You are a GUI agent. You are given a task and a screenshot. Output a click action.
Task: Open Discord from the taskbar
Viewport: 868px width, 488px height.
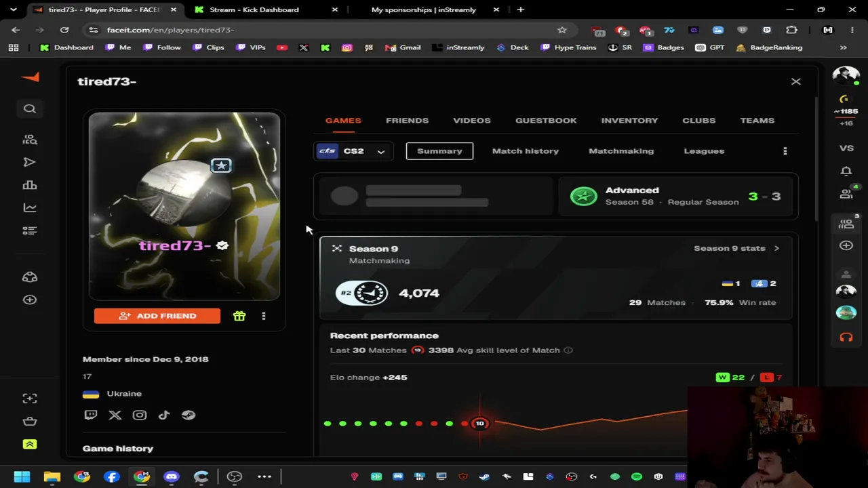[x=171, y=476]
